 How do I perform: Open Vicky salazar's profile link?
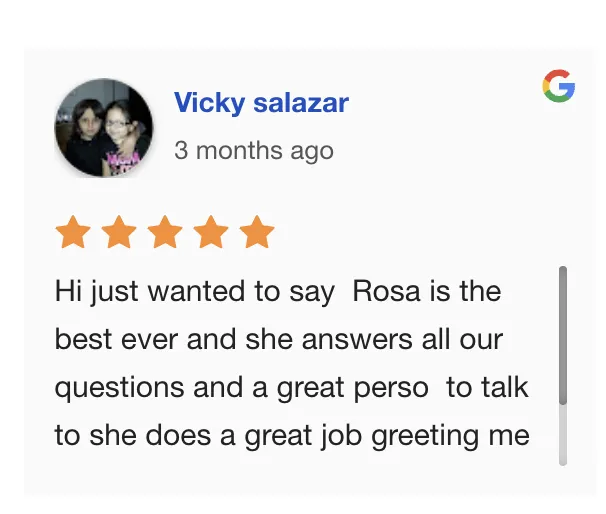[x=261, y=103]
